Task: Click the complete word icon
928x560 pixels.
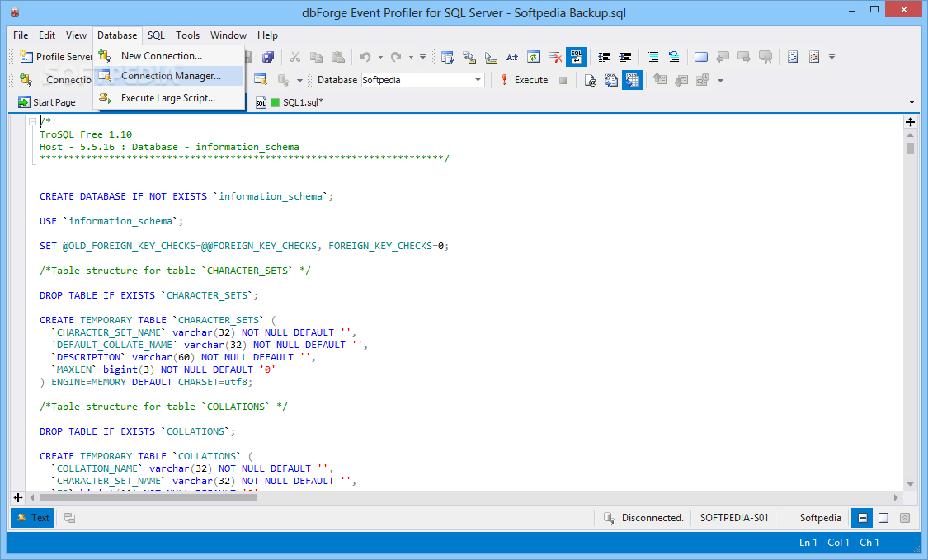Action: pyautogui.click(x=512, y=57)
